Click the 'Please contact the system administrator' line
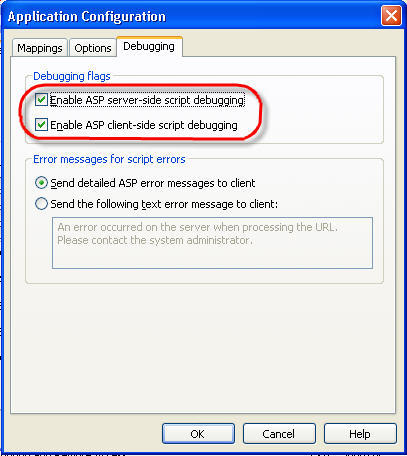407x456 pixels. [155, 240]
